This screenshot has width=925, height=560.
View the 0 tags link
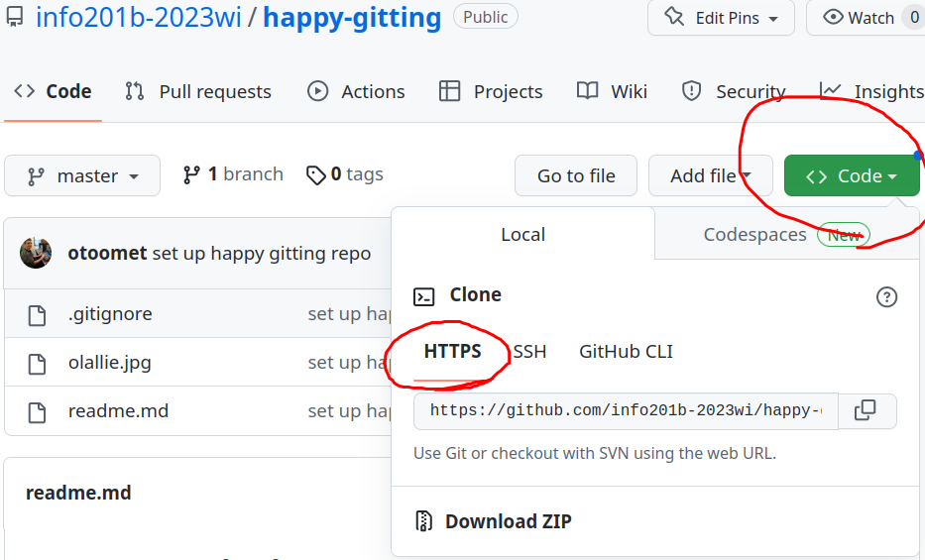click(345, 174)
